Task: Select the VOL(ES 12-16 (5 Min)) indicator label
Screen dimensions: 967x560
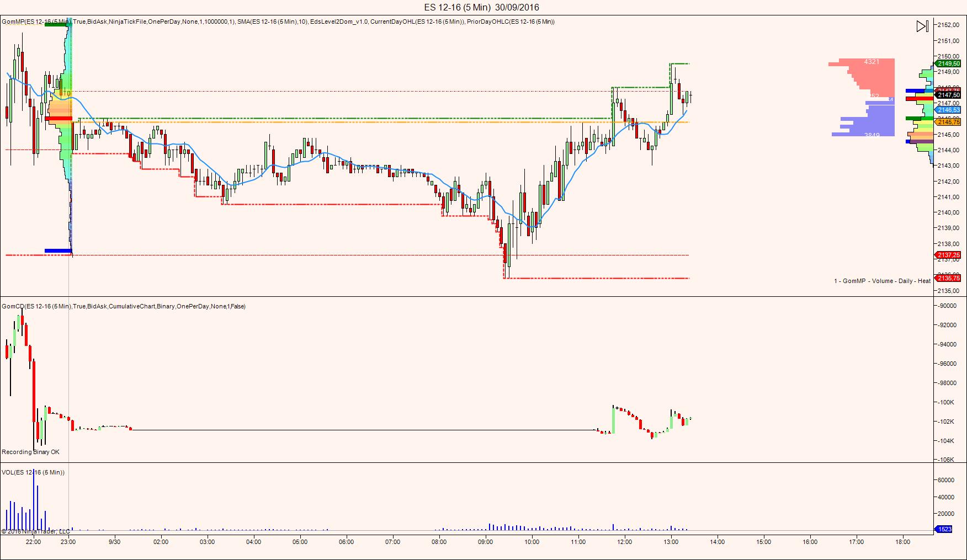Action: coord(33,472)
